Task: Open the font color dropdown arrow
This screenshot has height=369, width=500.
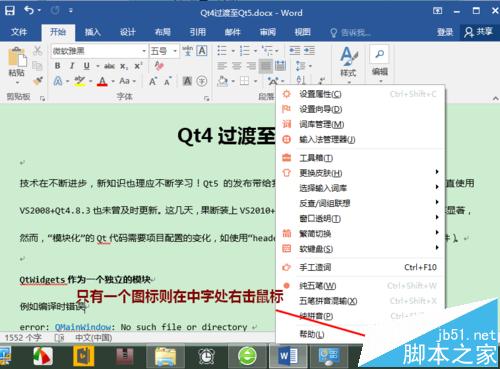Action: click(113, 81)
